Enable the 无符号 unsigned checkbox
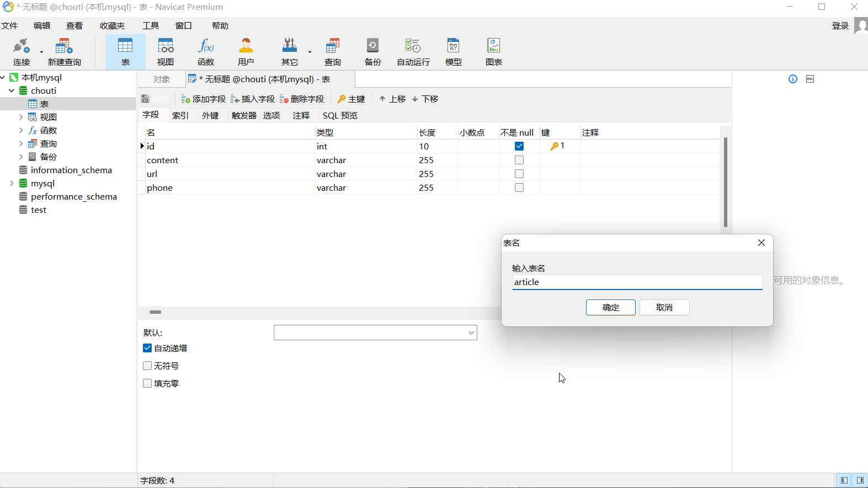Viewport: 868px width, 488px height. coord(147,366)
